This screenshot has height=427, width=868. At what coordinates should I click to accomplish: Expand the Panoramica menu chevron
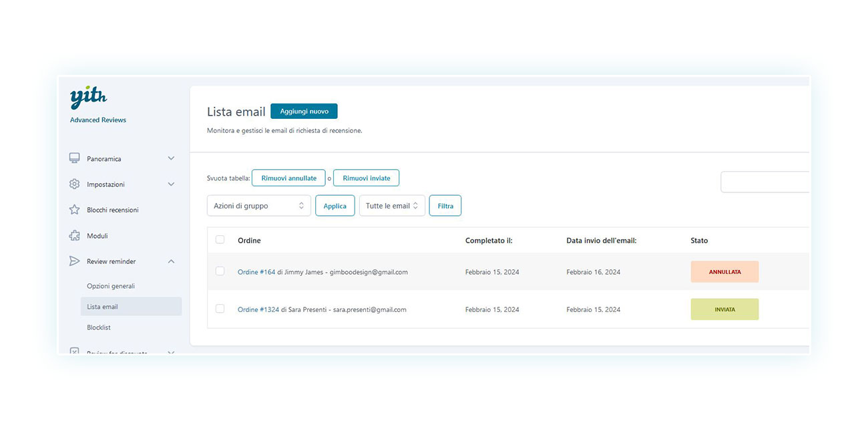click(171, 158)
